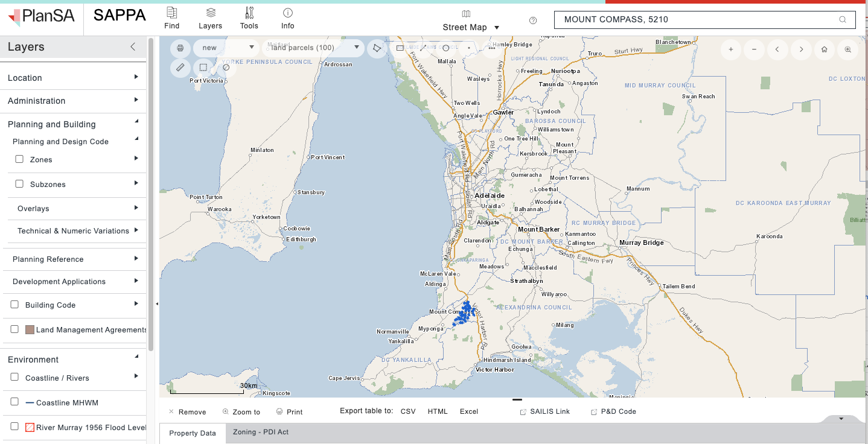Viewport: 868px width, 444px height.
Task: Open the Tools menu icon
Action: pos(249,18)
